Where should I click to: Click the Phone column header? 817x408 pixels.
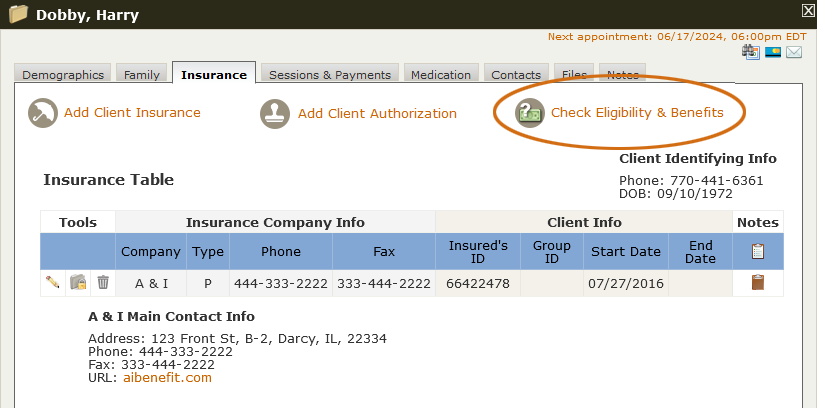pyautogui.click(x=281, y=252)
